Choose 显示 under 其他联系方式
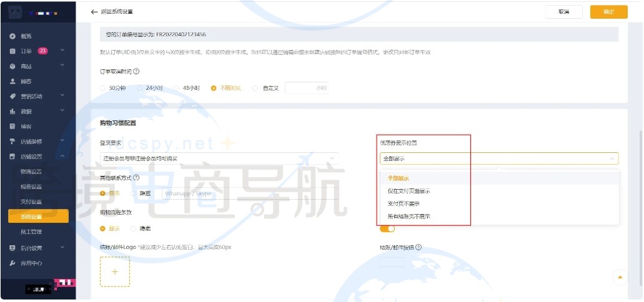The height and width of the screenshot is (302, 644). click(102, 193)
